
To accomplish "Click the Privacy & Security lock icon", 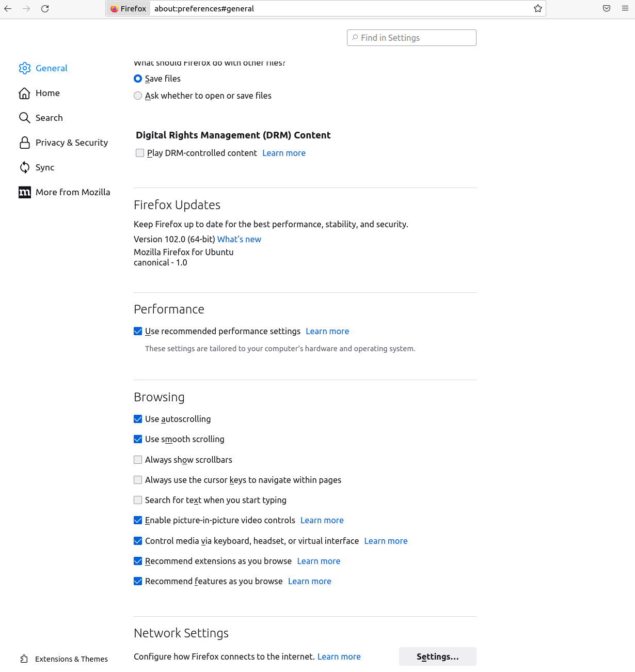I will coord(25,143).
